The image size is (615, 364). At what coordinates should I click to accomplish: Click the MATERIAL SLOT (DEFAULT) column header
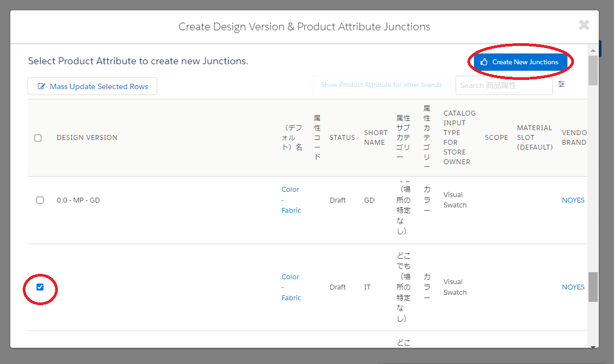coord(534,138)
